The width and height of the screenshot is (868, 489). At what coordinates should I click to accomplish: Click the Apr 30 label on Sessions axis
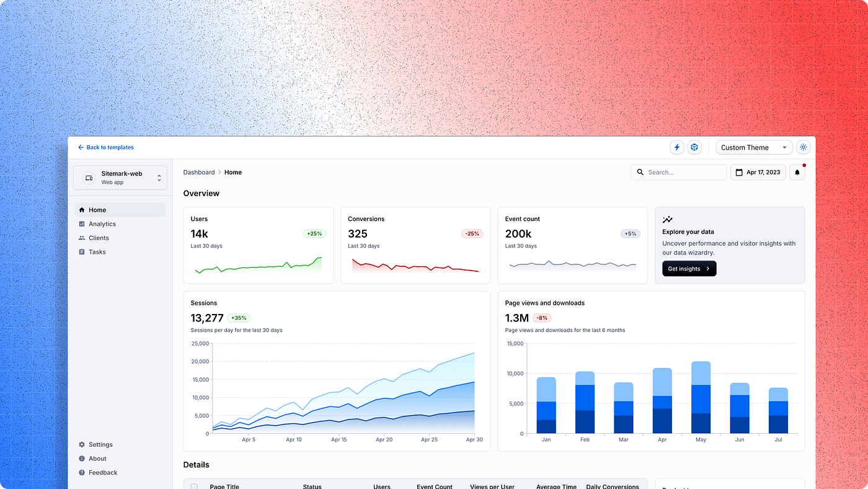click(x=474, y=439)
